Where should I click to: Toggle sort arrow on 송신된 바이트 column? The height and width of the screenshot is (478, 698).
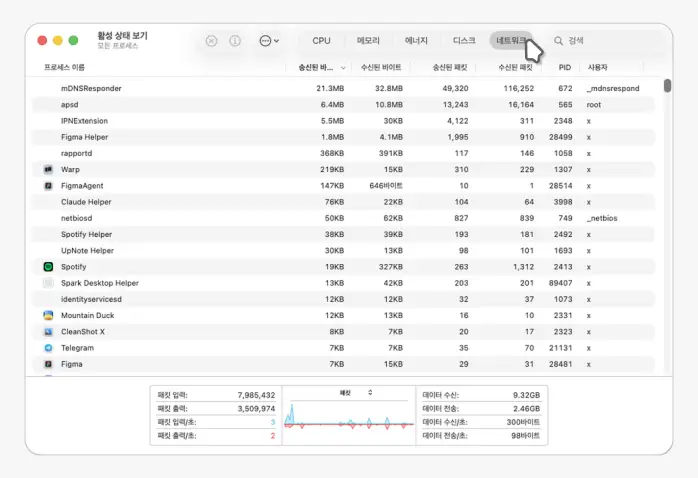pyautogui.click(x=343, y=68)
